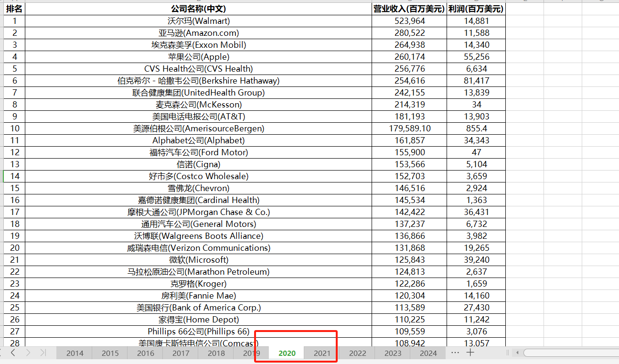
Task: Select revenue value 179,589.10
Action: [x=409, y=128]
